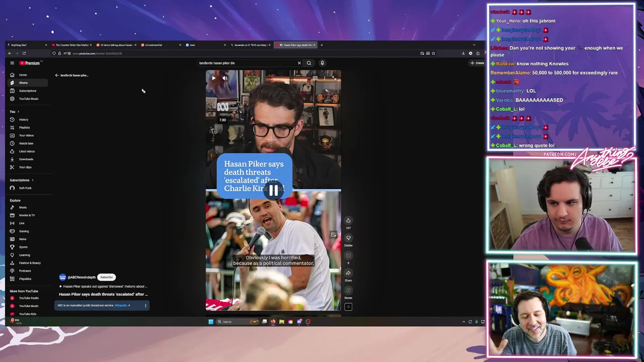
Task: Click the Create button
Action: [x=477, y=63]
